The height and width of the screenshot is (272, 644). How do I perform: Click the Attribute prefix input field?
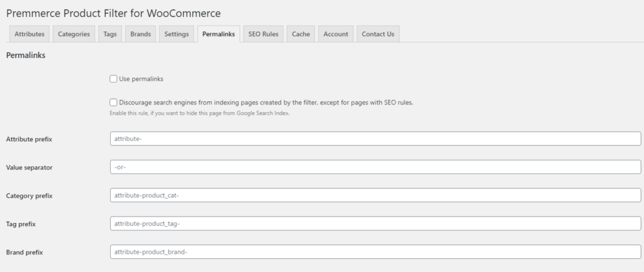375,139
